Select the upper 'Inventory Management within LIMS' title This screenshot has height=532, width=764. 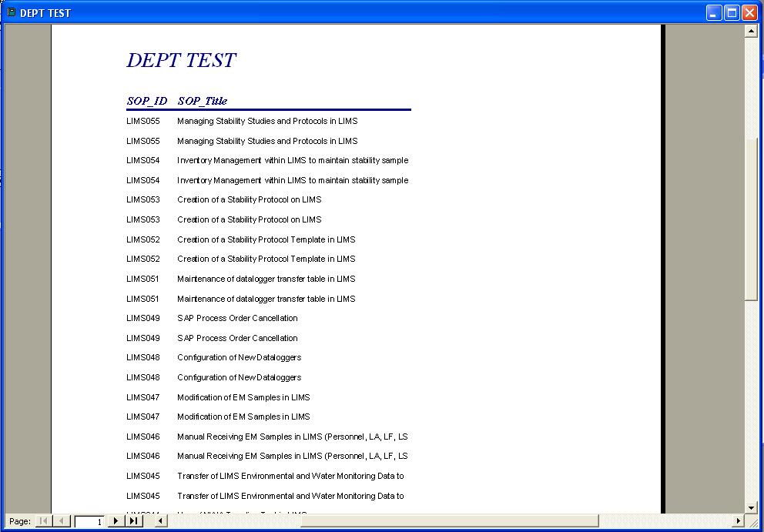point(293,160)
